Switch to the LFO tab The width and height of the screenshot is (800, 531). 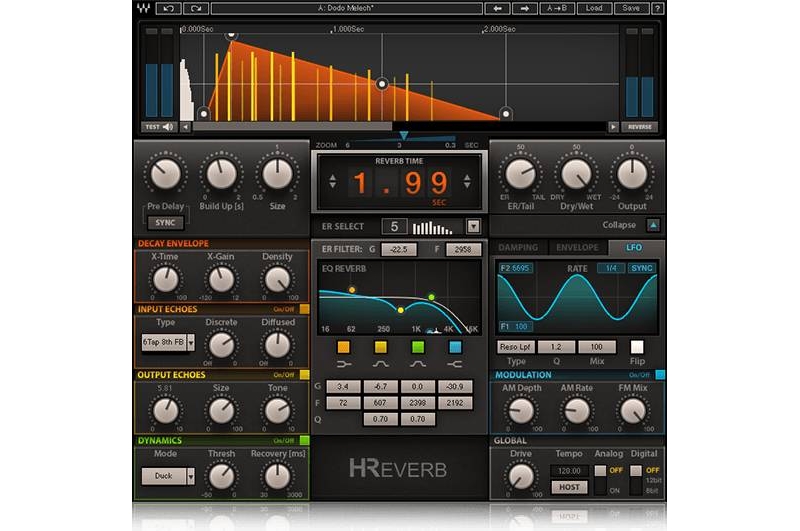pyautogui.click(x=634, y=247)
